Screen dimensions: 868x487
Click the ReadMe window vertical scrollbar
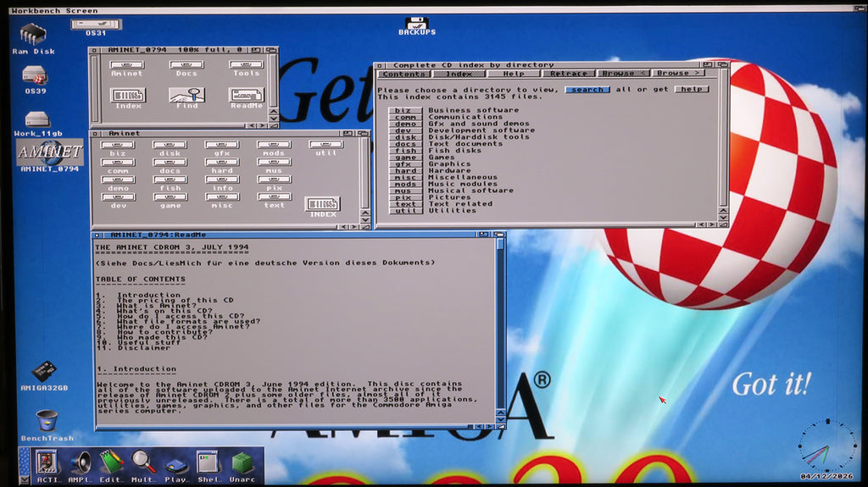500,324
